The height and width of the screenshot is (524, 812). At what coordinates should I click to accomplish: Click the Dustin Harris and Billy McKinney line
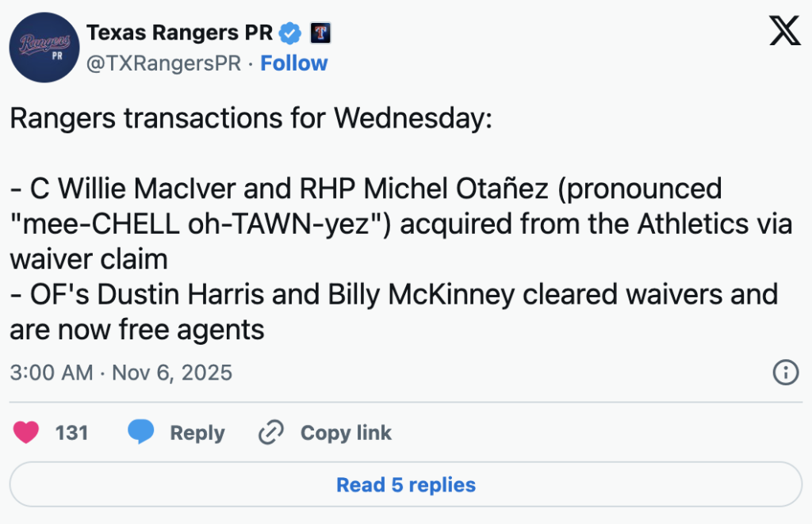pyautogui.click(x=393, y=294)
